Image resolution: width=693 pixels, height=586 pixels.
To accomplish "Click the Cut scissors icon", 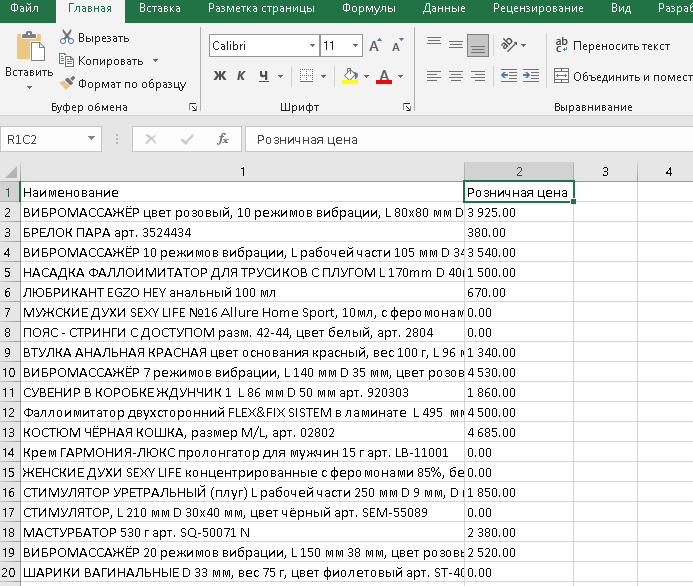I will pos(67,37).
